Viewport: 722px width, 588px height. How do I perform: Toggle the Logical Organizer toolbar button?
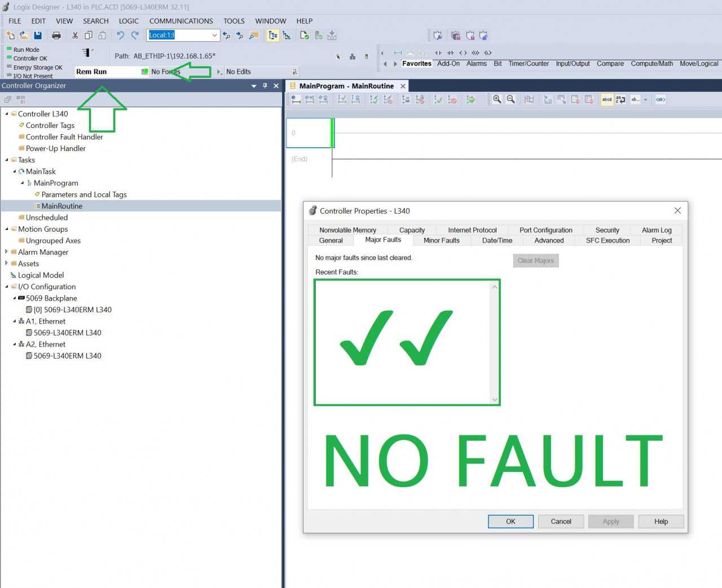(x=287, y=36)
